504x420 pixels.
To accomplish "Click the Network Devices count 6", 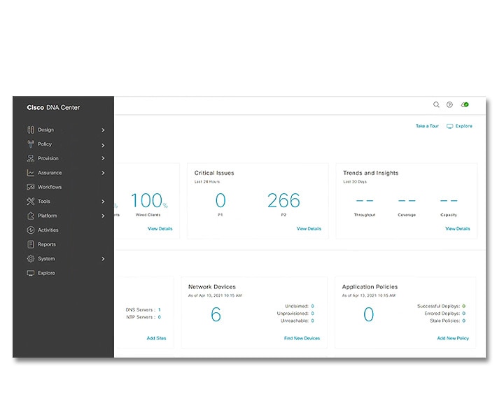I will (216, 314).
